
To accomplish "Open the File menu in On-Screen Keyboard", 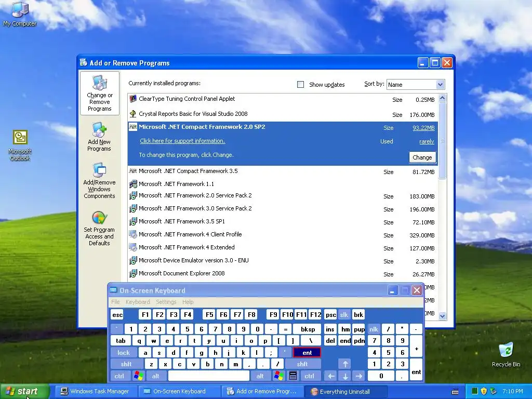I will [115, 302].
